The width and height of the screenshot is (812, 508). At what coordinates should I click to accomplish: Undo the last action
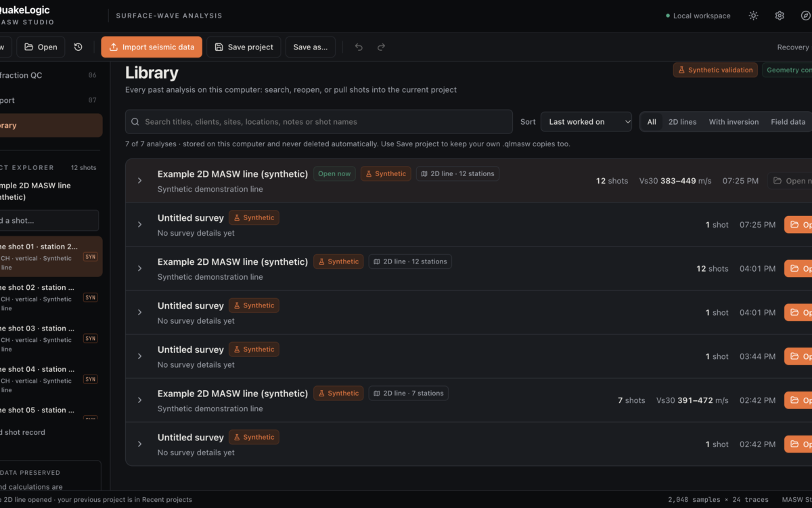point(359,47)
